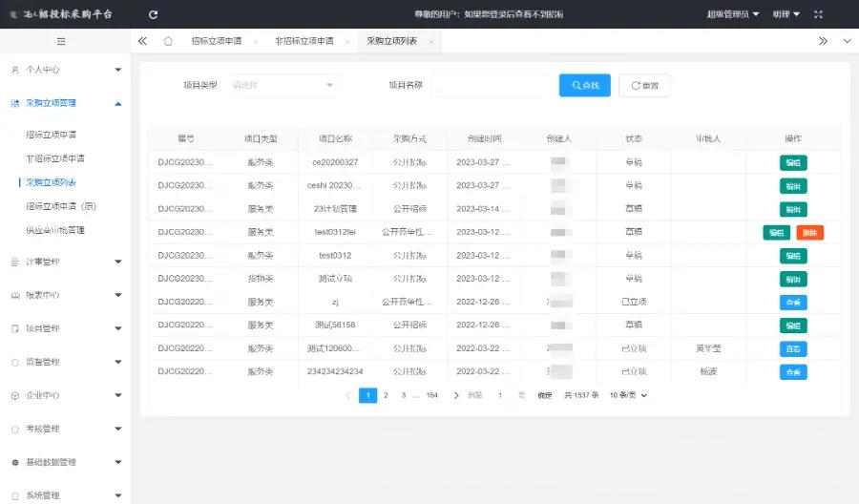Image resolution: width=859 pixels, height=504 pixels.
Task: Click the refresh icon in top bar
Action: [x=154, y=14]
